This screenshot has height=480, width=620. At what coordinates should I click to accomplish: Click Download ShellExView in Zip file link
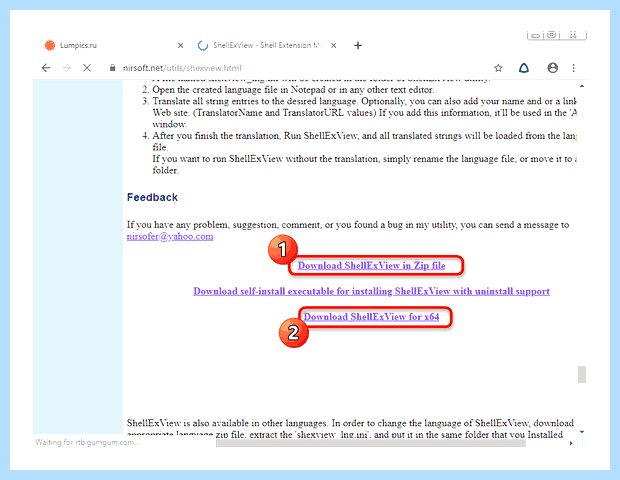371,266
